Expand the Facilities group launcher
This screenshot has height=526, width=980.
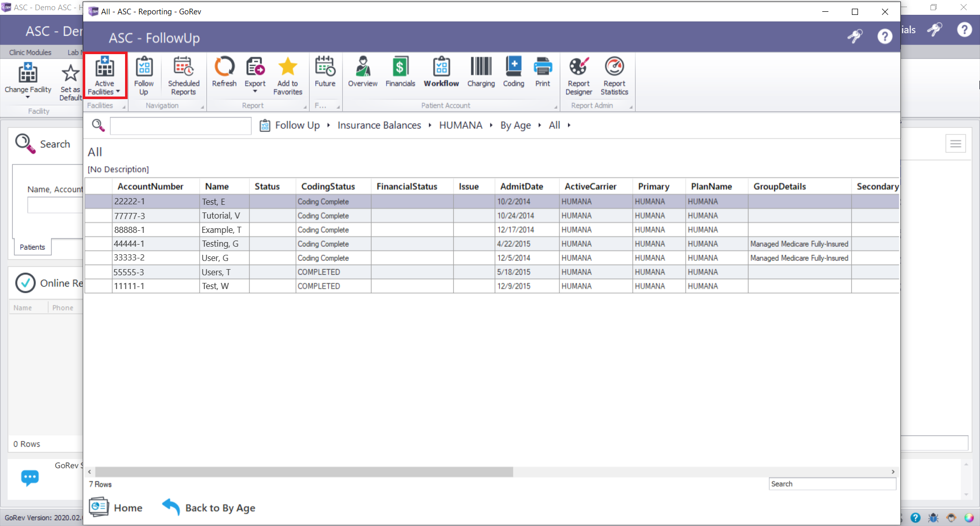(x=124, y=107)
